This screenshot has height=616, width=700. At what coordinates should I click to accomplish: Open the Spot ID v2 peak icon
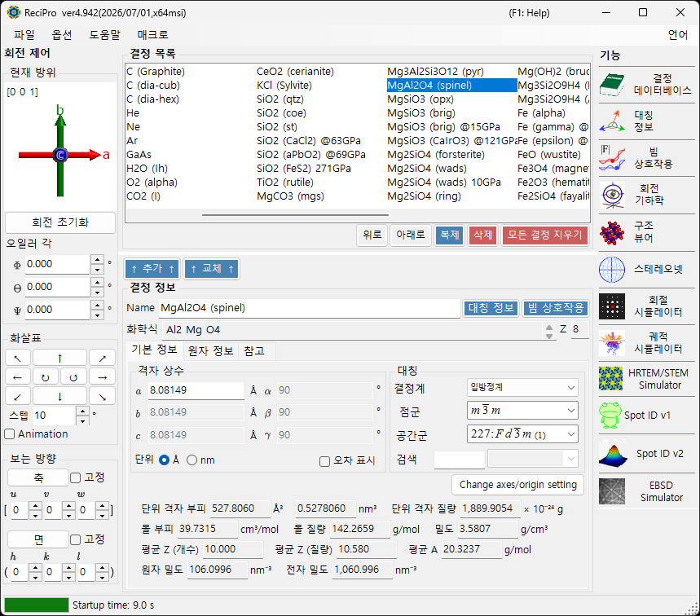[x=612, y=454]
